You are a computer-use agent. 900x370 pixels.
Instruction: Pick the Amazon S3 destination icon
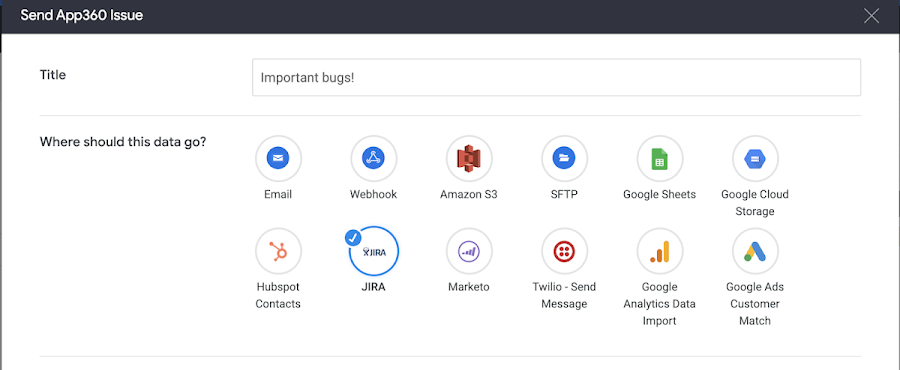[x=469, y=158]
